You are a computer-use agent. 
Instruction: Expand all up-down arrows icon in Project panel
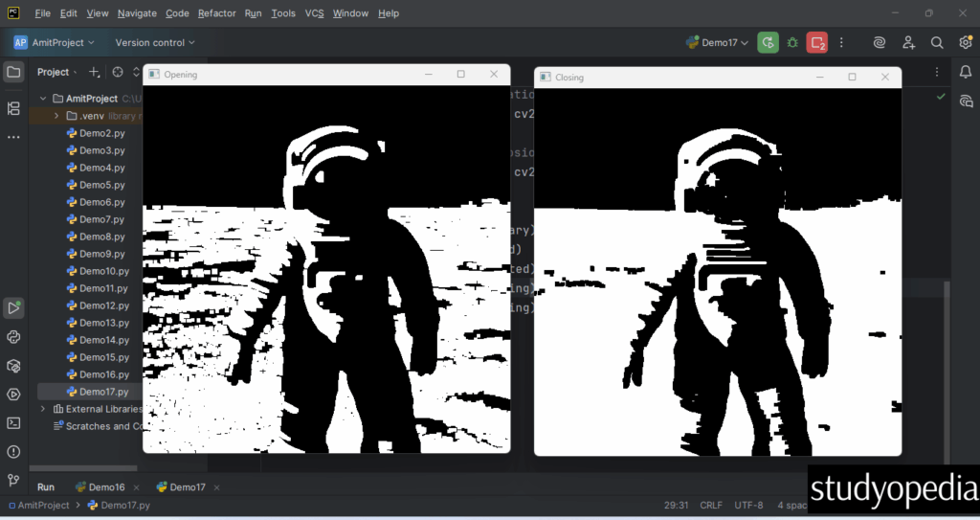point(136,72)
